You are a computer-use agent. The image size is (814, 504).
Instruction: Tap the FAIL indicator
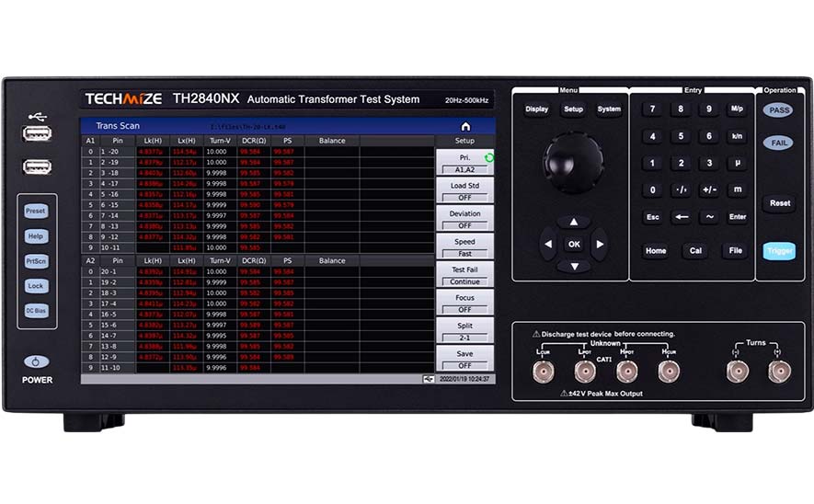pos(779,143)
